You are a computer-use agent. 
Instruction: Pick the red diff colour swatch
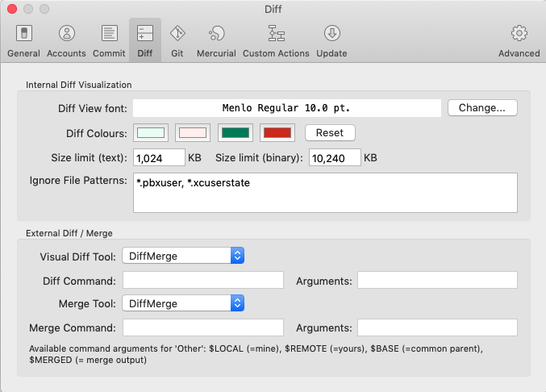tap(277, 132)
